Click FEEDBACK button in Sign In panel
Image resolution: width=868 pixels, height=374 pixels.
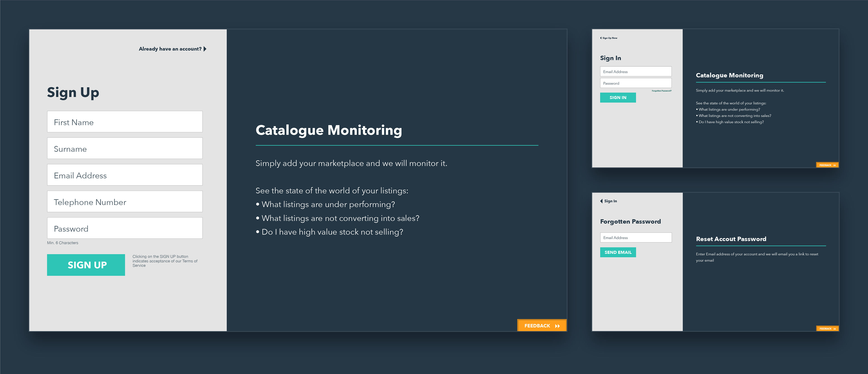coord(827,165)
